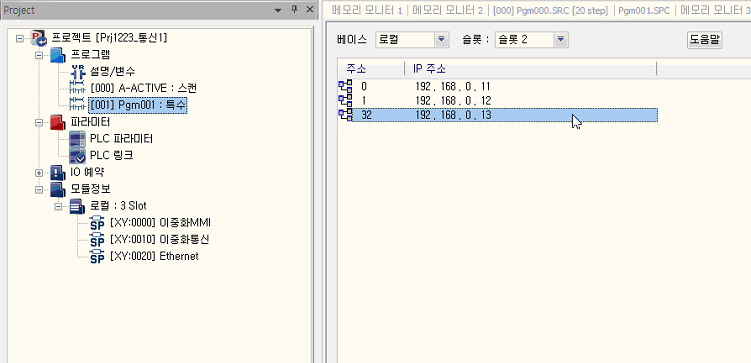This screenshot has width=751, height=363.
Task: Click the IP 주소 column header
Action: tap(531, 69)
